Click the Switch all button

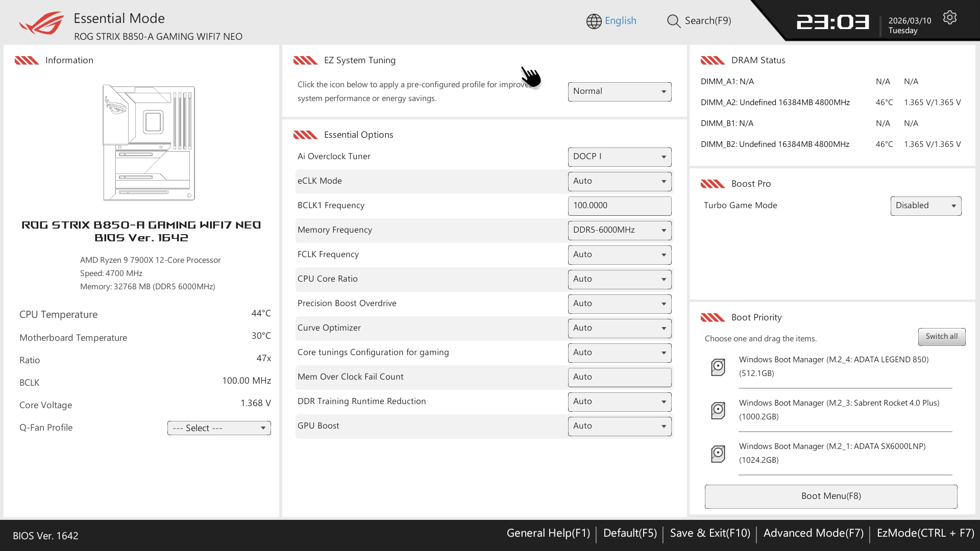pyautogui.click(x=941, y=337)
